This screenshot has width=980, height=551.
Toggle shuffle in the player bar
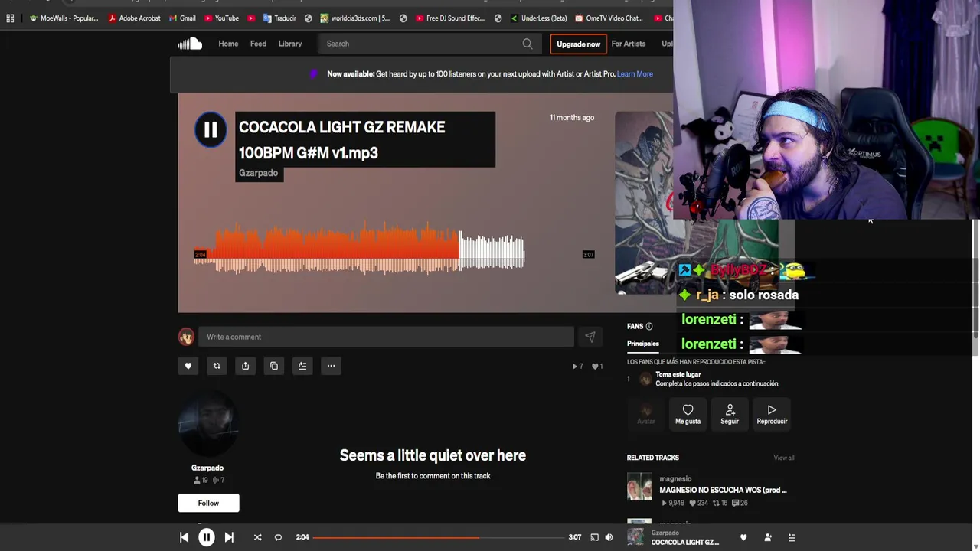(257, 537)
